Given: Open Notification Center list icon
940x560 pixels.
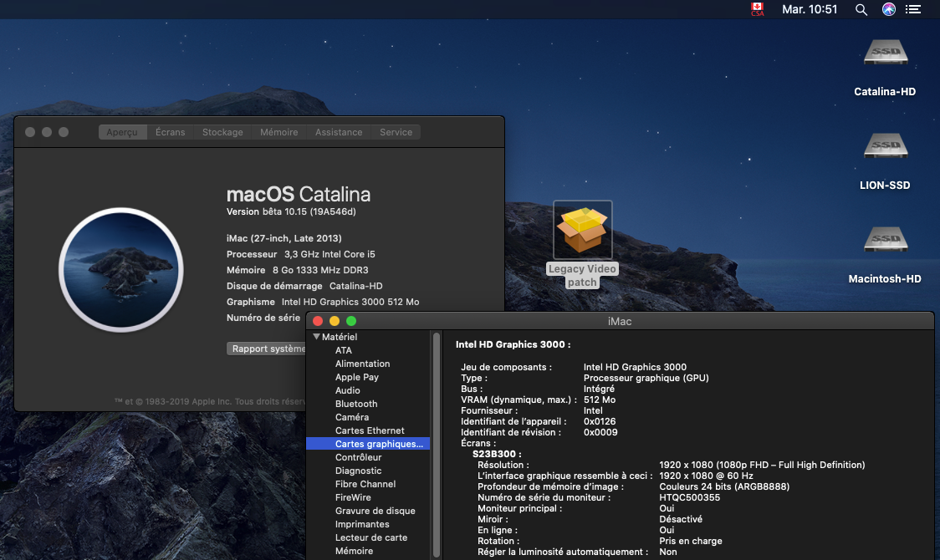Looking at the screenshot, I should point(913,9).
